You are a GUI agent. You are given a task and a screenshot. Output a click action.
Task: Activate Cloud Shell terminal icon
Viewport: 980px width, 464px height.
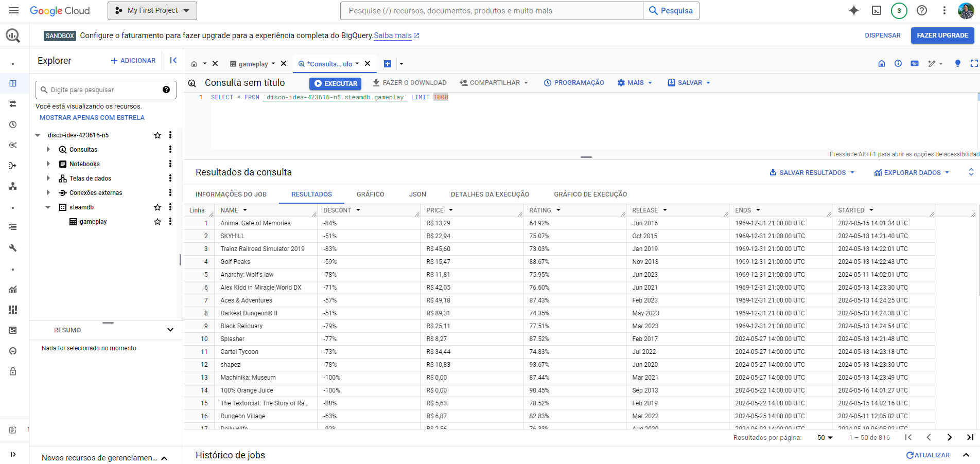(x=877, y=10)
